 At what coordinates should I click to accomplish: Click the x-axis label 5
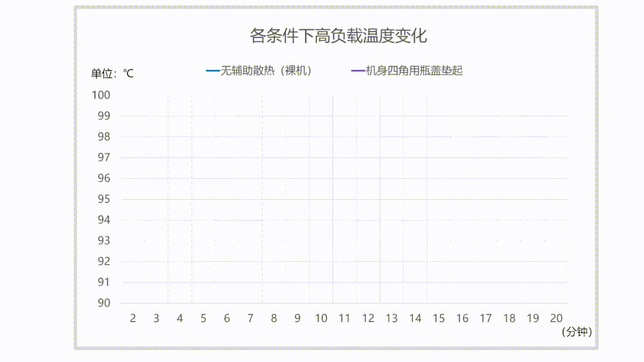[x=204, y=318]
